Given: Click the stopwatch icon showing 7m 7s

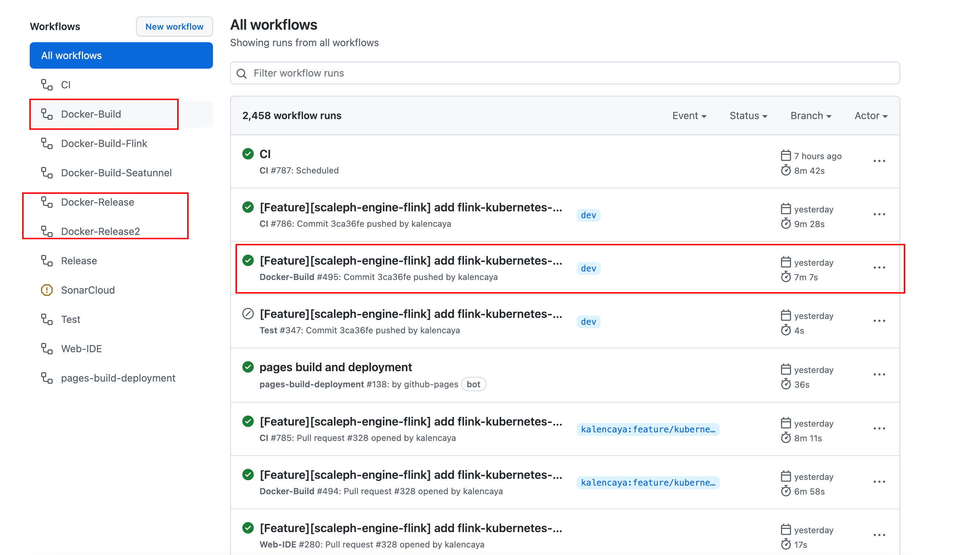Looking at the screenshot, I should coord(786,277).
